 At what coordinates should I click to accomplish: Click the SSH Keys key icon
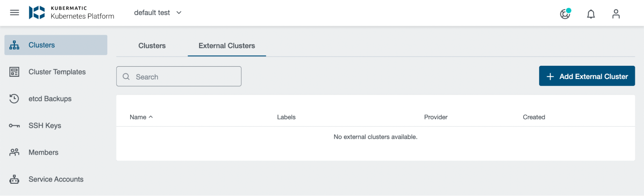(14, 125)
